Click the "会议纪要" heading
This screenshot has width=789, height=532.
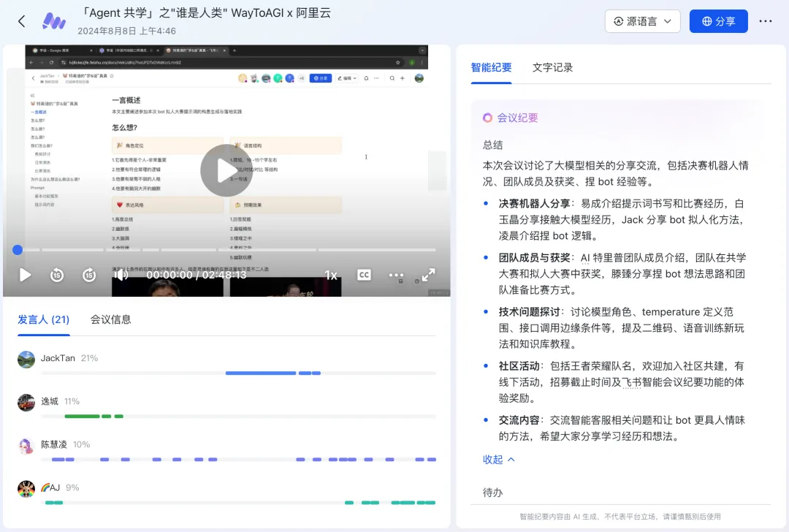tap(518, 118)
